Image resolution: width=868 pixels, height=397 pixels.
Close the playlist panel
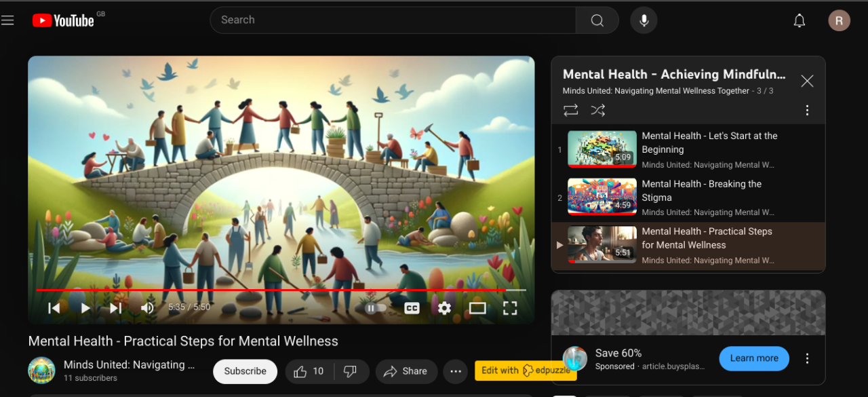point(807,81)
